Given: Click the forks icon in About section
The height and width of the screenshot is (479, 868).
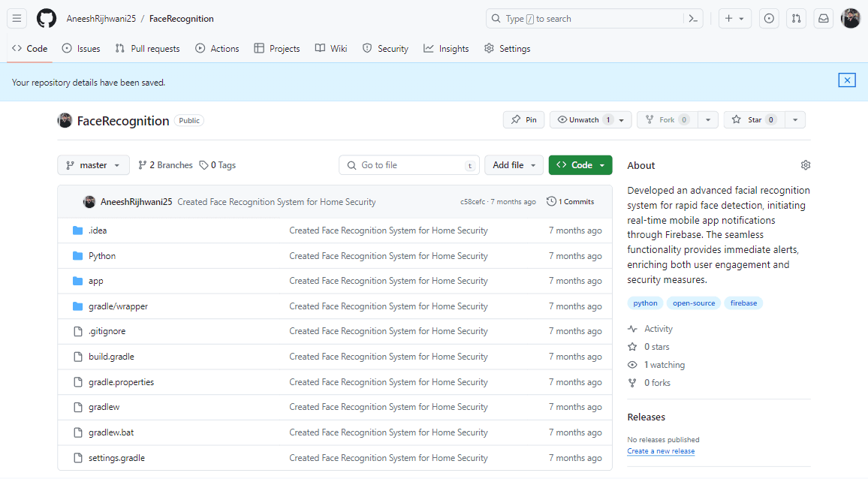Looking at the screenshot, I should point(632,383).
